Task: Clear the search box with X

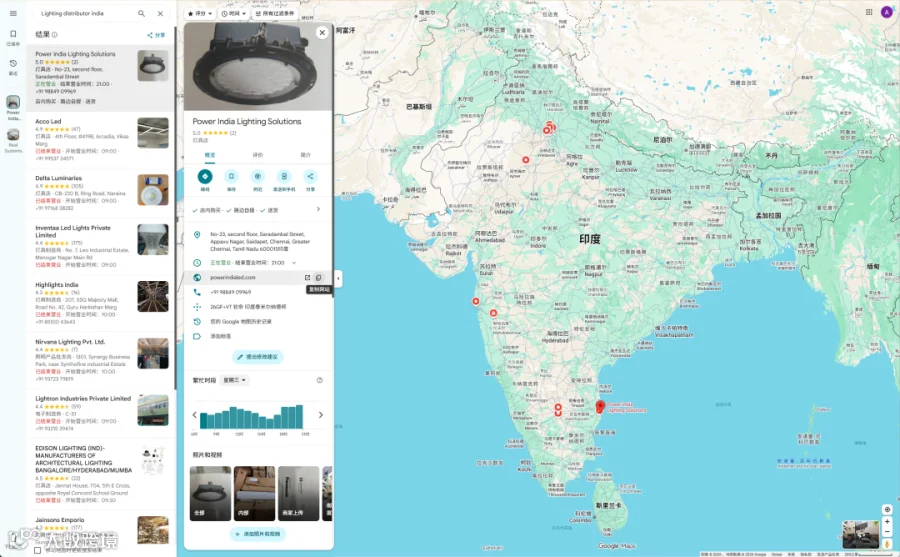Action: [x=160, y=13]
